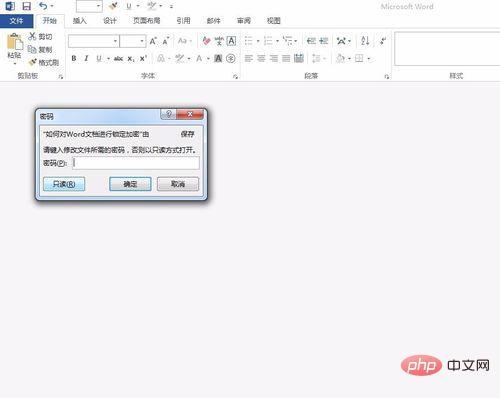This screenshot has height=398, width=500.
Task: Click the Grow Font icon
Action: coord(153,41)
